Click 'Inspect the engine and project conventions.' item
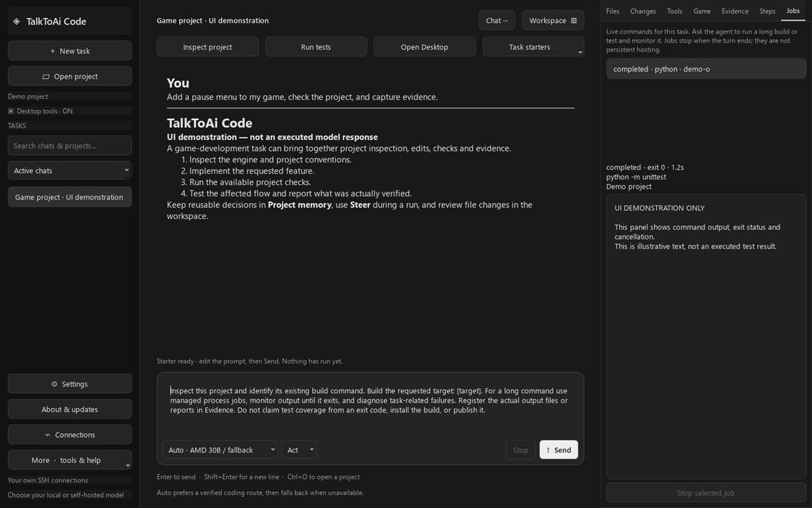812x508 pixels. [x=270, y=159]
